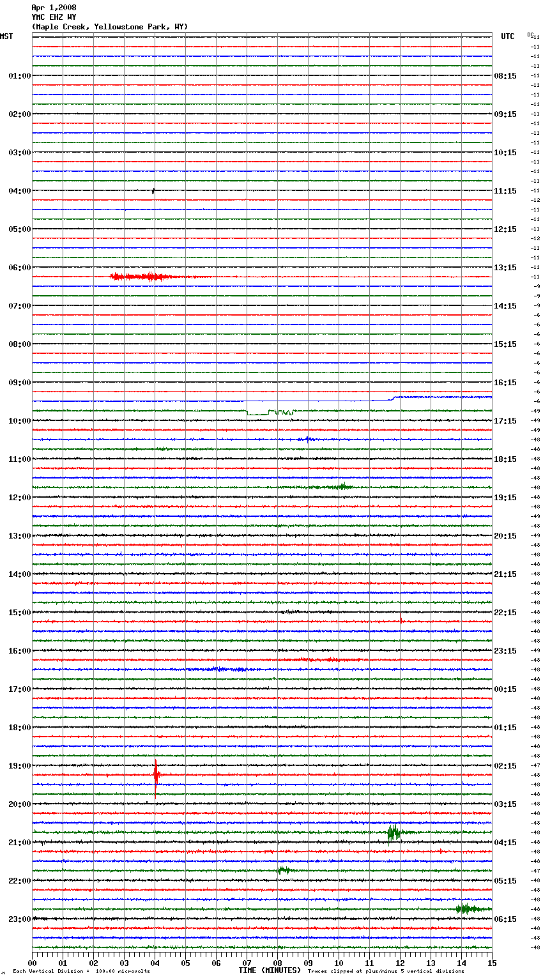
Task: Click the green wave packet above 12:00 MST
Action: coord(342,487)
